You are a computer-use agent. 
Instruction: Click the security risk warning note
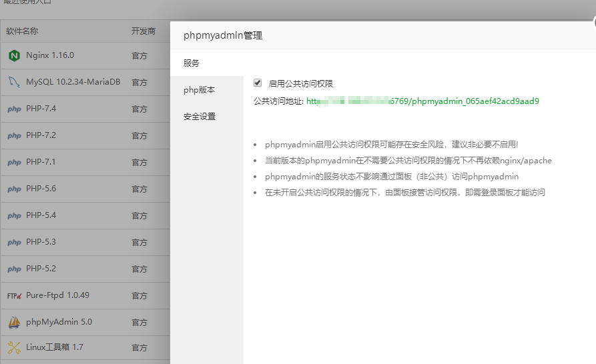[x=392, y=145]
